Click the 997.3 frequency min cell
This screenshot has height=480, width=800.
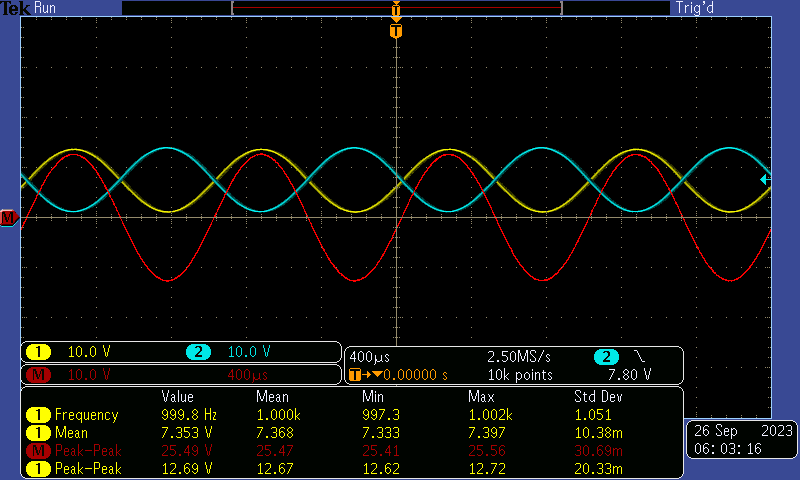click(x=381, y=415)
